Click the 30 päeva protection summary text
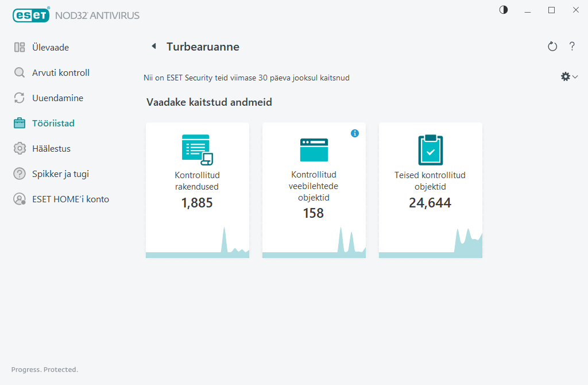The width and height of the screenshot is (588, 385). coord(246,78)
